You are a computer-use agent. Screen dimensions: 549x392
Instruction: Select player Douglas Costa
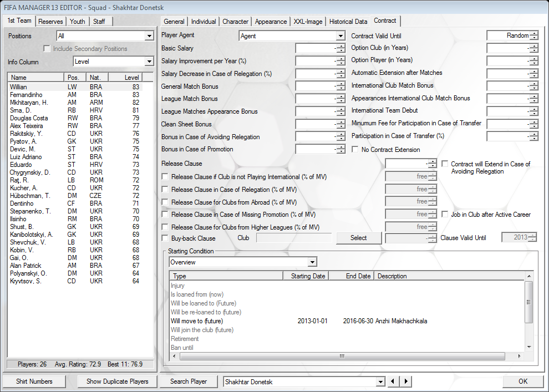(x=75, y=118)
